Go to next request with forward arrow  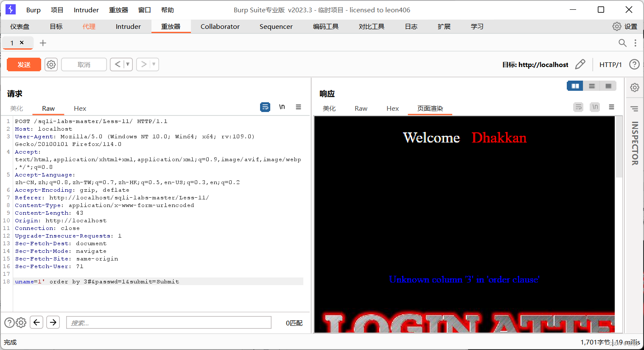tap(144, 64)
